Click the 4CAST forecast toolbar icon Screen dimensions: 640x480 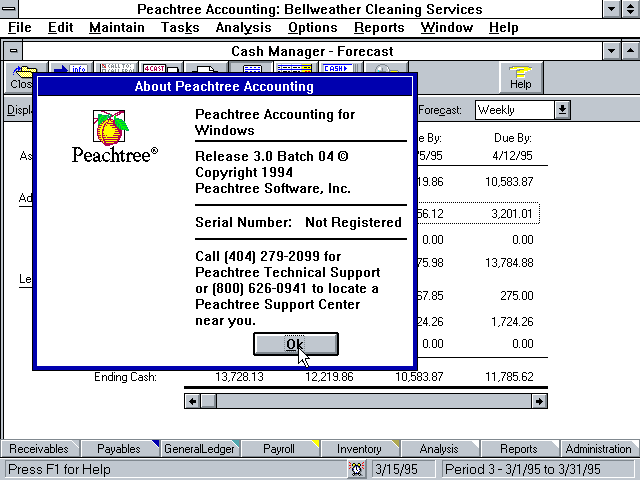click(161, 68)
